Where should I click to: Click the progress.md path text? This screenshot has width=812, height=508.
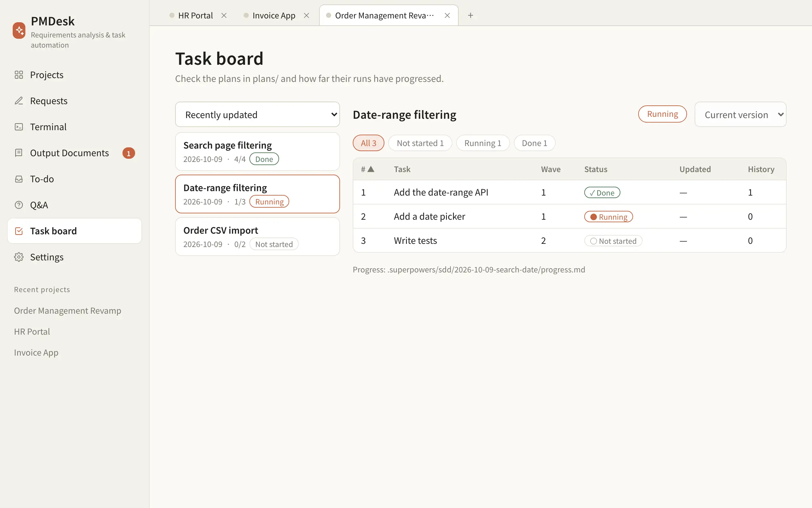[486, 270]
